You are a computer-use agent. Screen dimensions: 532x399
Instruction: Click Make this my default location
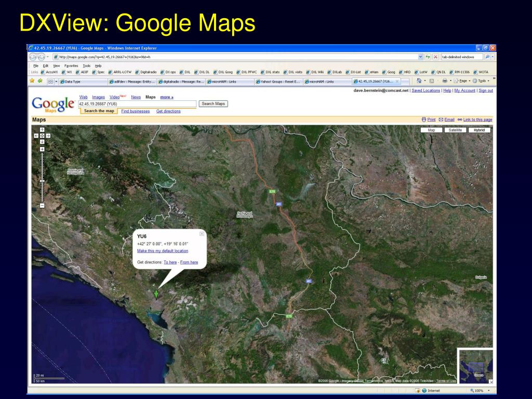163,251
